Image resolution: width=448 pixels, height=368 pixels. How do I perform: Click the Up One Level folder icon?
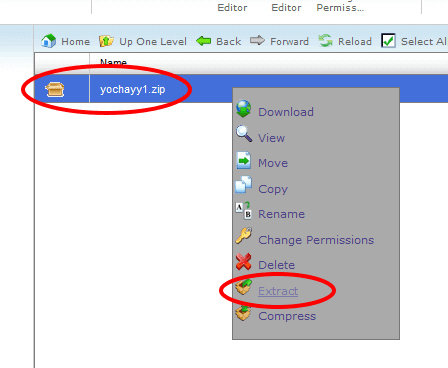pyautogui.click(x=106, y=41)
